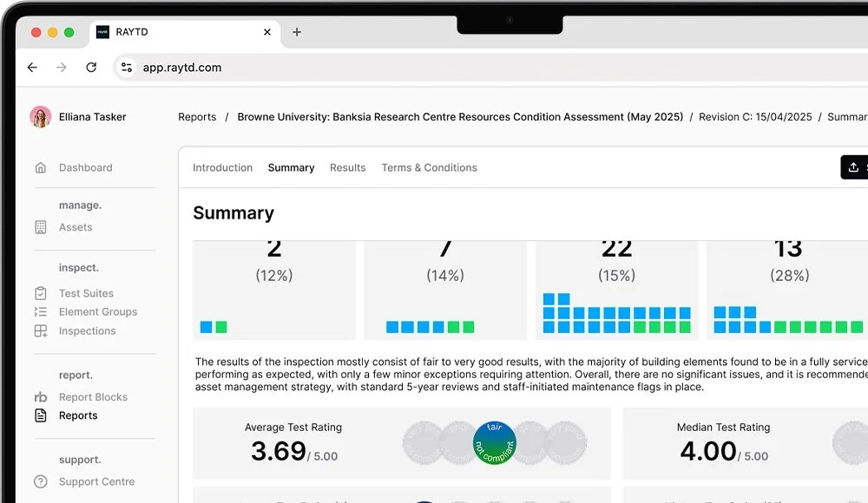Click the Inspections grid icon

click(41, 331)
